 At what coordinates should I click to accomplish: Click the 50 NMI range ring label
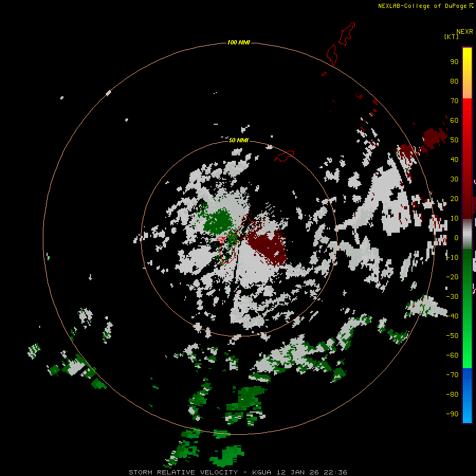tap(239, 140)
